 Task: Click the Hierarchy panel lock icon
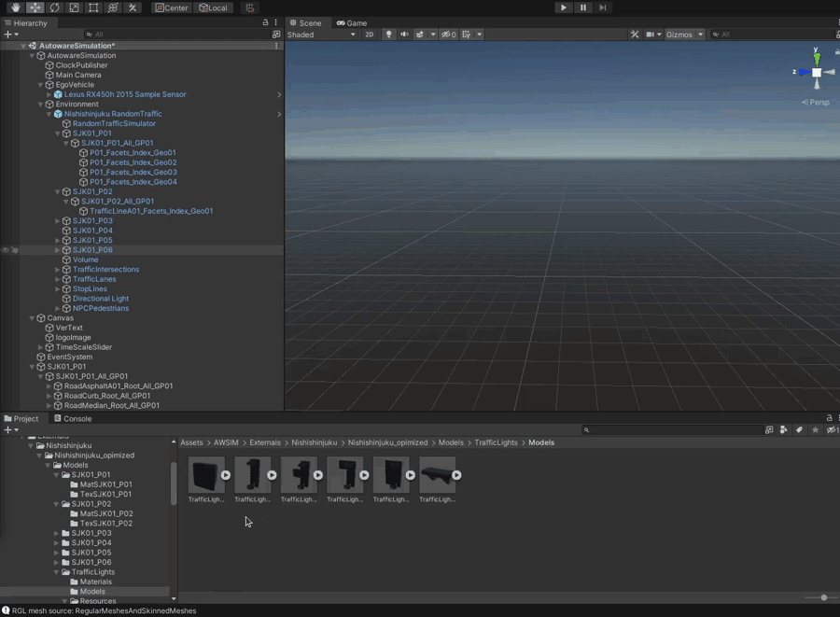coord(265,22)
